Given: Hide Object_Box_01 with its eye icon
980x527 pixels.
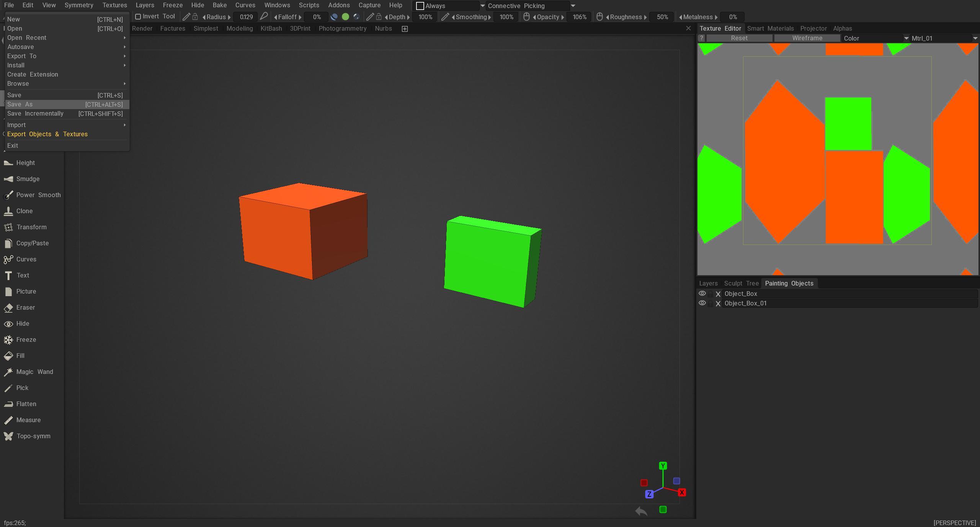Looking at the screenshot, I should pyautogui.click(x=702, y=303).
